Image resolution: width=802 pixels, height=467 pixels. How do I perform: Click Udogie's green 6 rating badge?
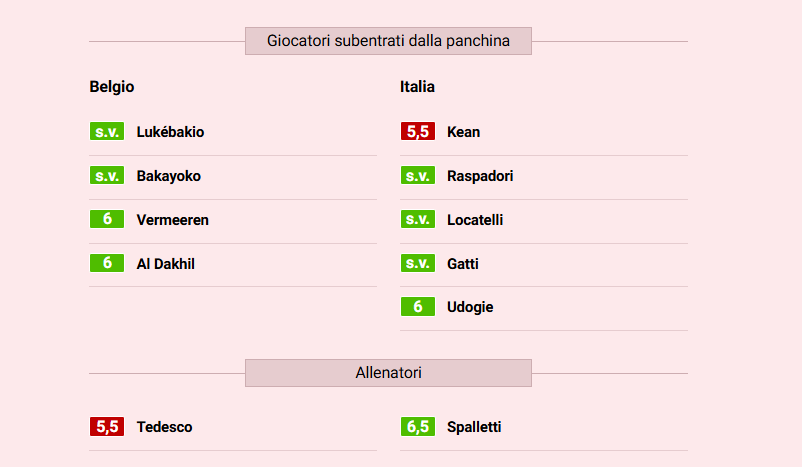point(417,307)
